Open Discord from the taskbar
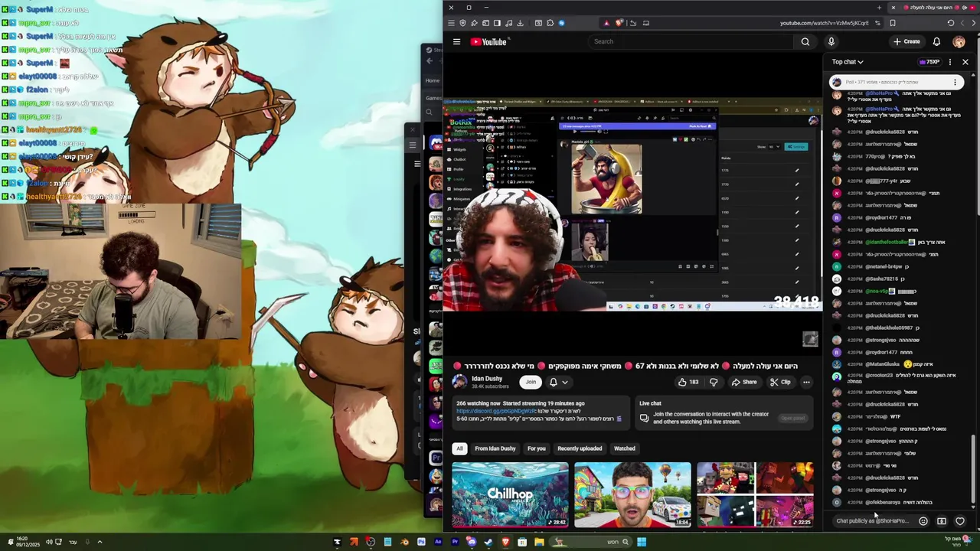The width and height of the screenshot is (980, 551). tap(472, 542)
